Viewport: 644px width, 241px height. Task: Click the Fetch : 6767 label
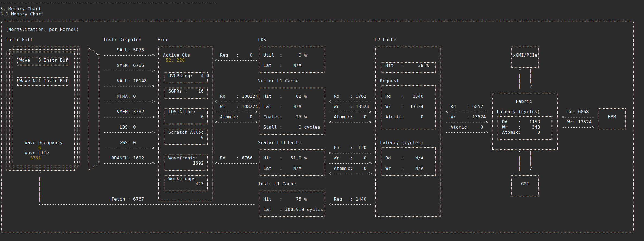coord(127,199)
